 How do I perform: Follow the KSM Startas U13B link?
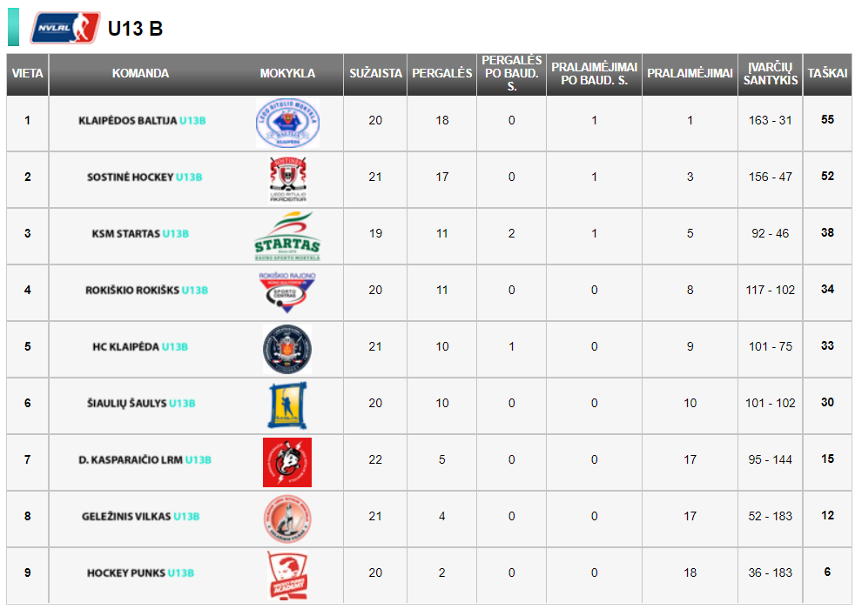pos(140,233)
